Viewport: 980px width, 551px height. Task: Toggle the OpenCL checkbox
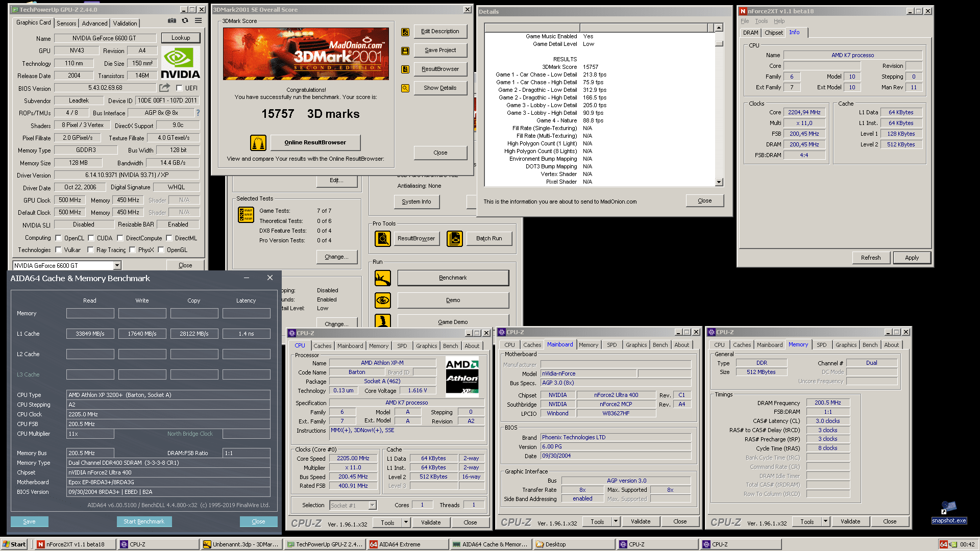(x=59, y=238)
